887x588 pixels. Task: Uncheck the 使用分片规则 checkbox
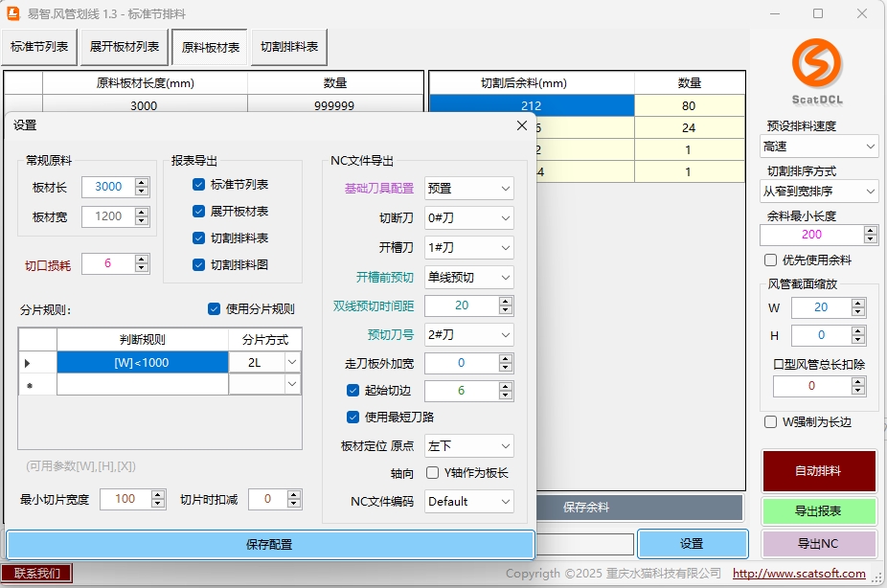[215, 308]
